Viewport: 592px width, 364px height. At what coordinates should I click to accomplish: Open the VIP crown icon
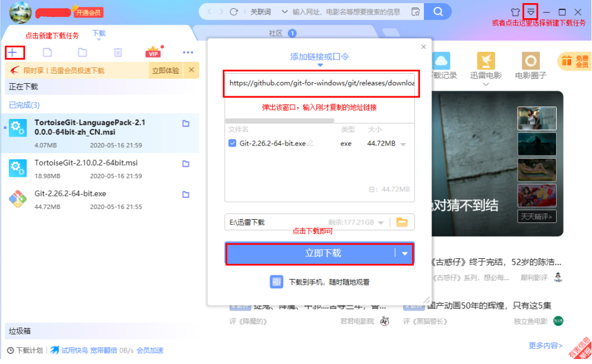153,52
